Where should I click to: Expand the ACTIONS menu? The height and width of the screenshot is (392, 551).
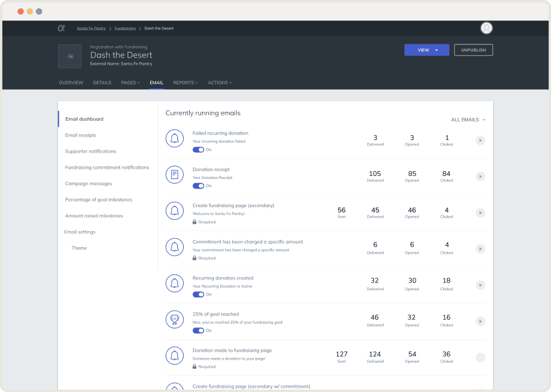tap(220, 83)
